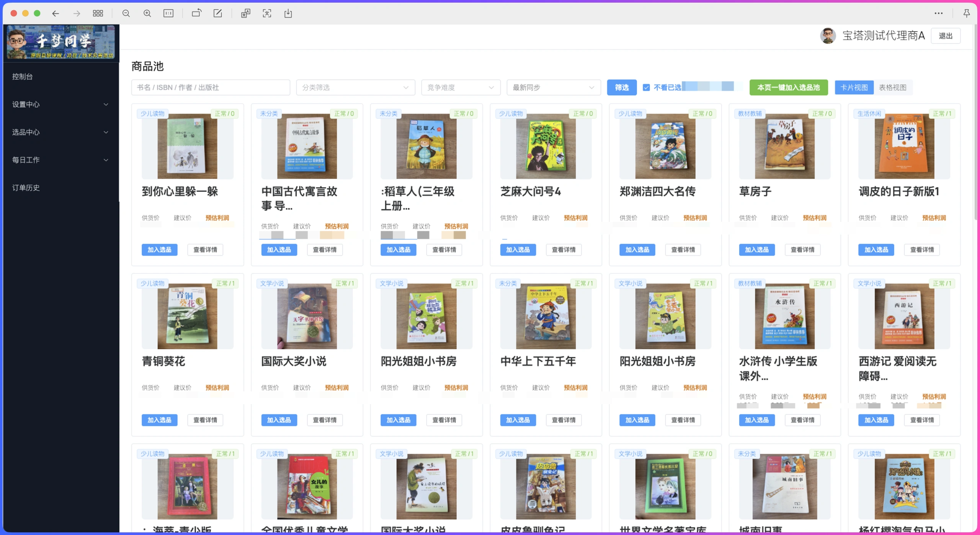Switch to 表格视图 tab
Image resolution: width=980 pixels, height=535 pixels.
click(x=893, y=88)
